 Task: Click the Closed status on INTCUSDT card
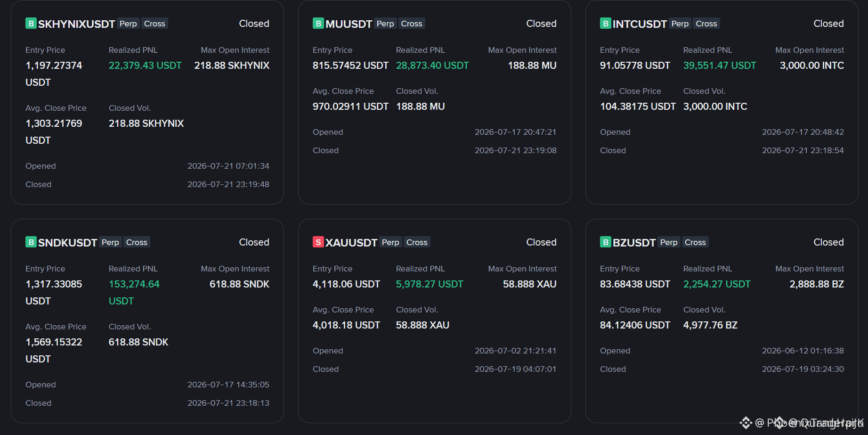[828, 24]
